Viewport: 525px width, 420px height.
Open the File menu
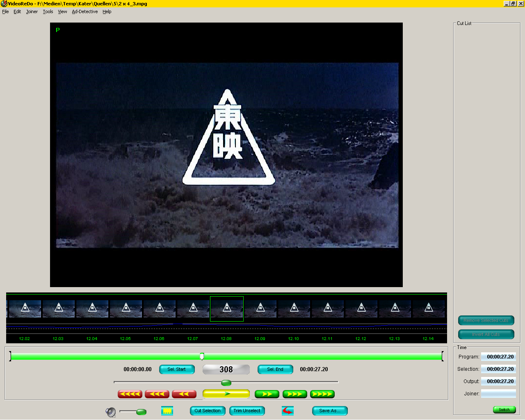[x=5, y=11]
